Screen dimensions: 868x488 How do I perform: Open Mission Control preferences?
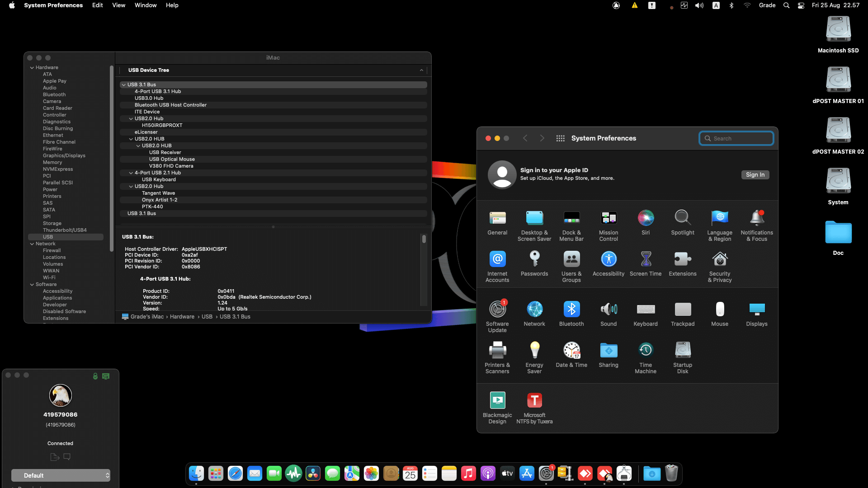609,225
